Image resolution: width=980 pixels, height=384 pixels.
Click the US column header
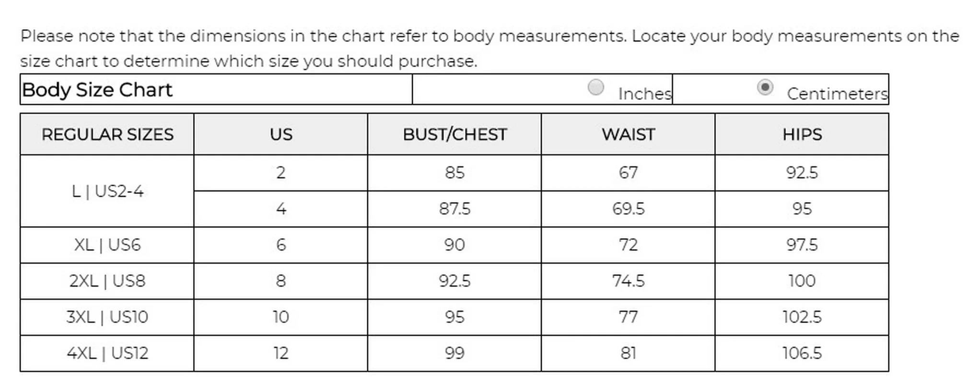pyautogui.click(x=281, y=134)
